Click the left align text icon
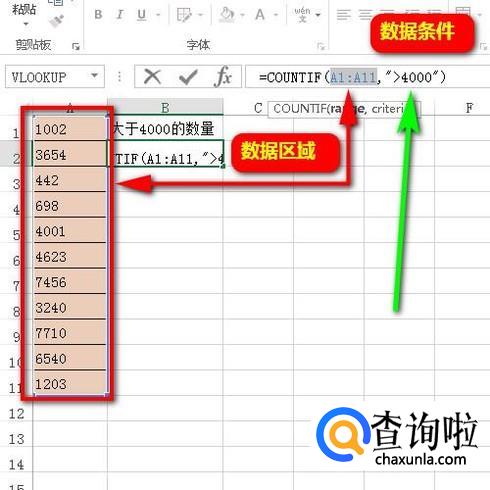 344,15
